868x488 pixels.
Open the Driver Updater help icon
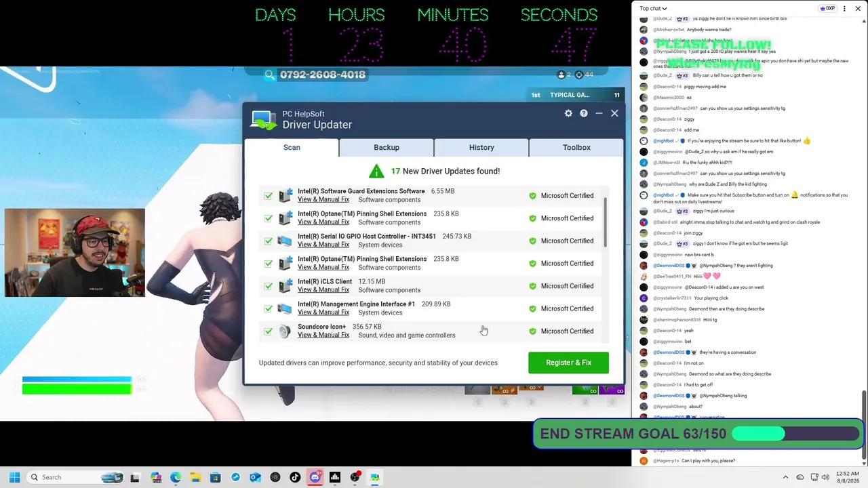[583, 113]
